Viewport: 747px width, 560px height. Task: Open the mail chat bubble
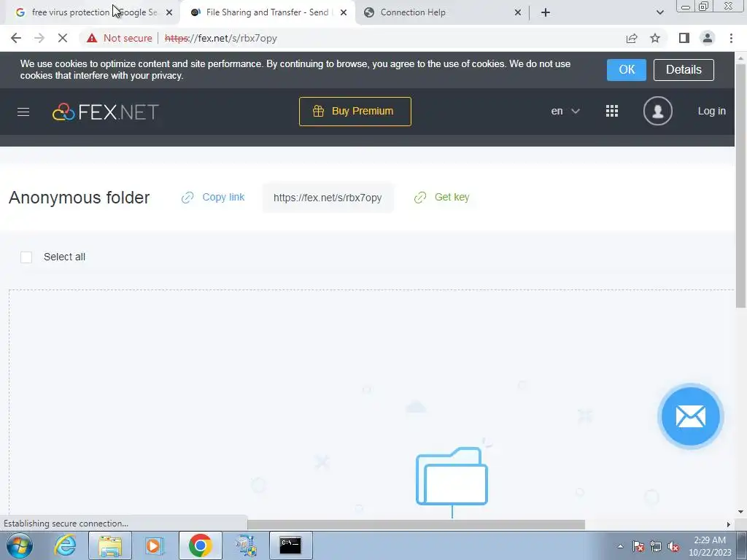click(x=690, y=416)
